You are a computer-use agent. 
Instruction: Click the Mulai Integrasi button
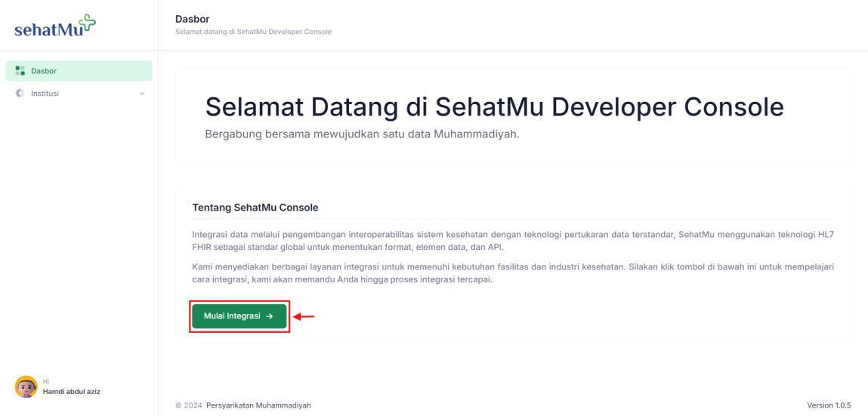239,316
